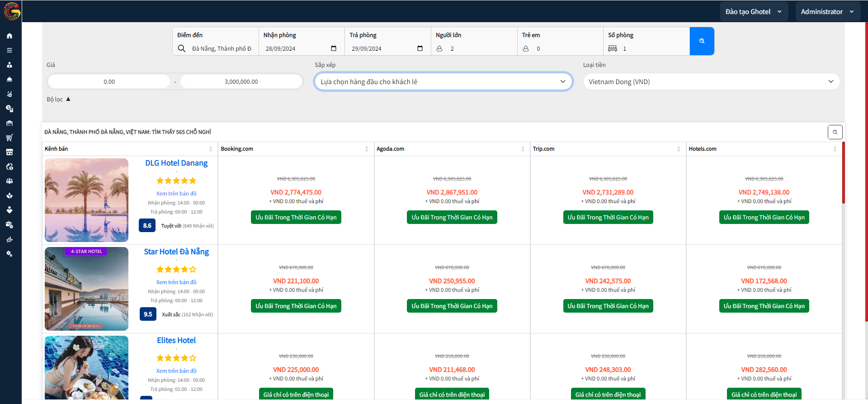This screenshot has width=868, height=404.
Task: View DLG Hotel Danang on map
Action: click(176, 194)
